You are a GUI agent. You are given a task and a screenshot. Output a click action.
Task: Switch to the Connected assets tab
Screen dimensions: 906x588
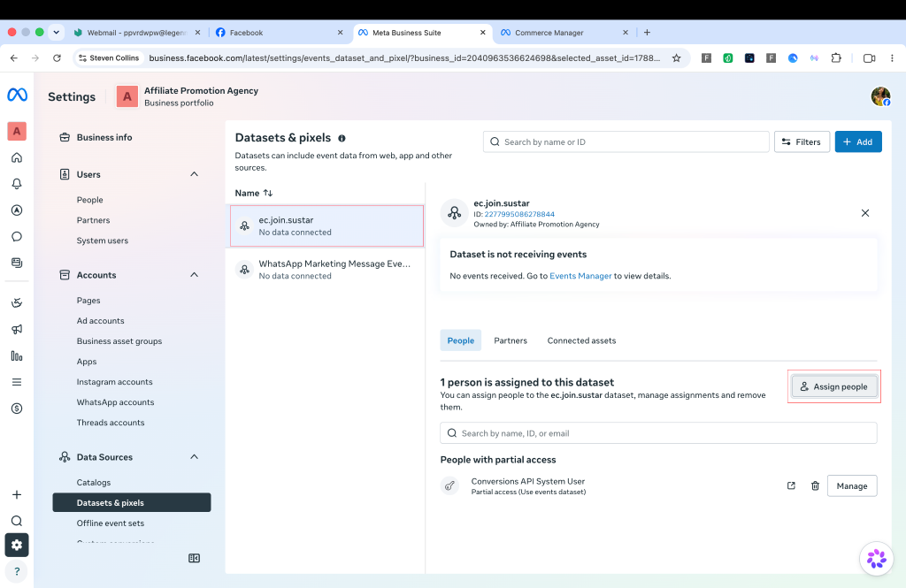[581, 340]
